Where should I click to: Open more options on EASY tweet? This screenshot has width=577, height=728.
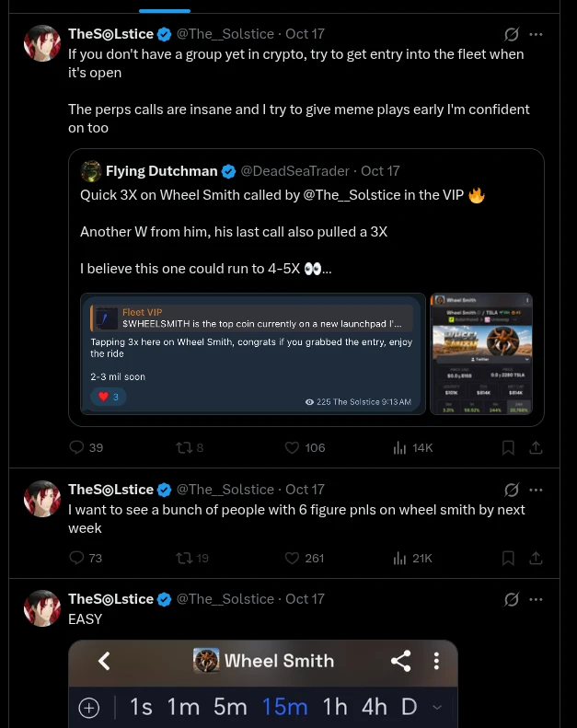(x=536, y=599)
